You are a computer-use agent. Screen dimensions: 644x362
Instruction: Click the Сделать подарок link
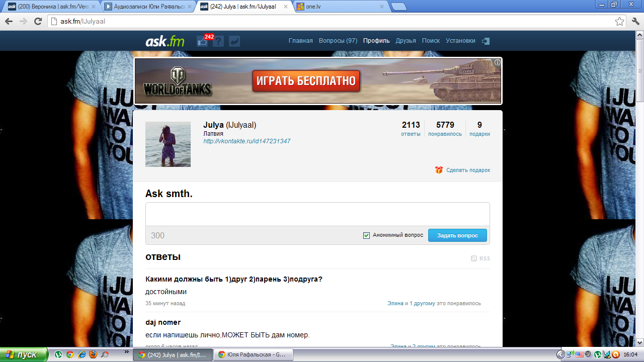[x=468, y=170]
